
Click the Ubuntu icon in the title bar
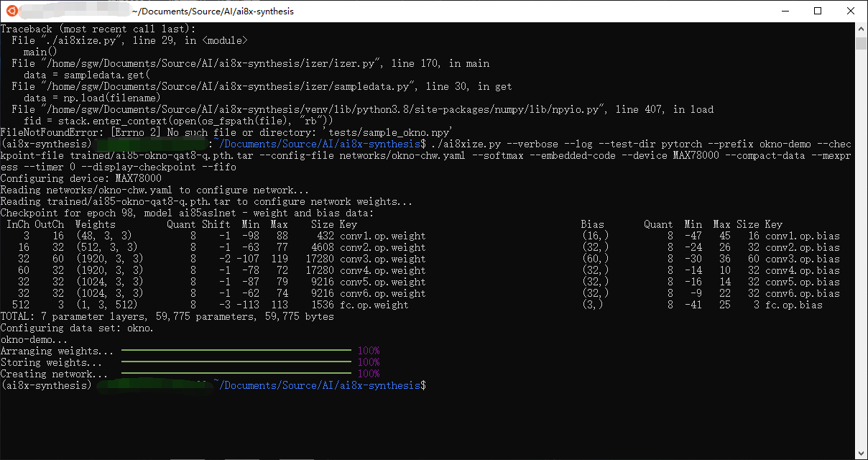(x=9, y=11)
